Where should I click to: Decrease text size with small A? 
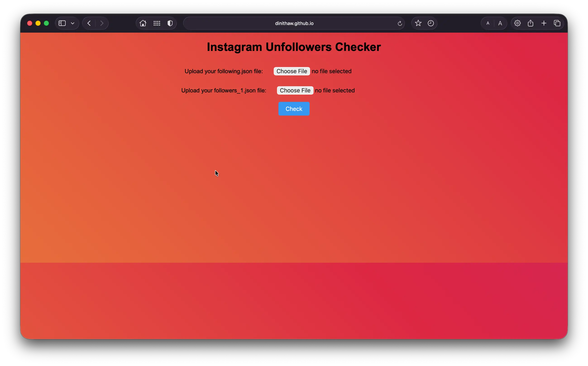coord(488,23)
